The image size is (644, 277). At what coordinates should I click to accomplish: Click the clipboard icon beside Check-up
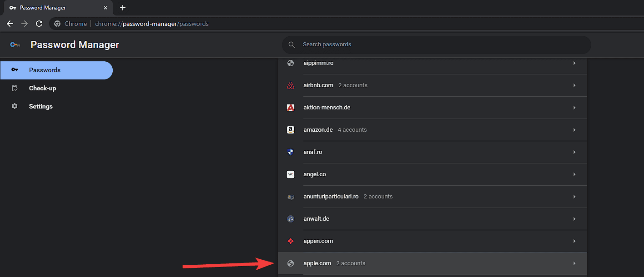[x=15, y=88]
